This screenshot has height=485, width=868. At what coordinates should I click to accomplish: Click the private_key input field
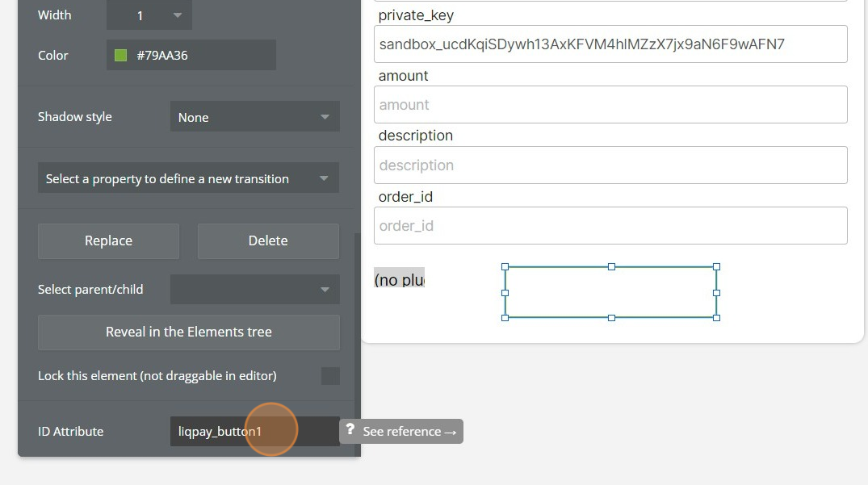coord(610,44)
